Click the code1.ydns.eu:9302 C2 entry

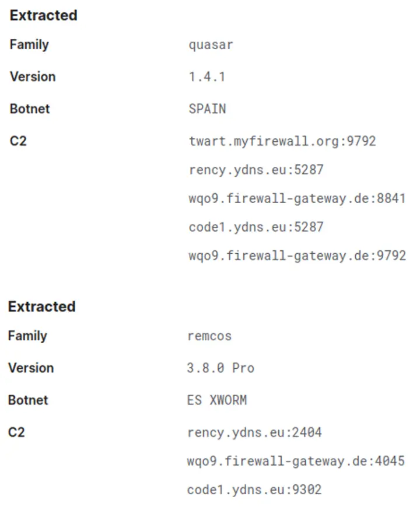(254, 490)
